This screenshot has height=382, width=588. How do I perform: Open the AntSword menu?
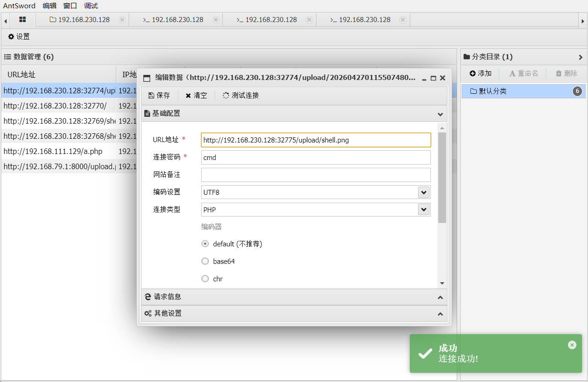[19, 6]
